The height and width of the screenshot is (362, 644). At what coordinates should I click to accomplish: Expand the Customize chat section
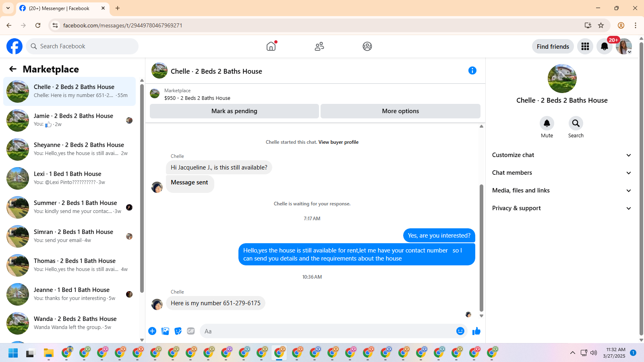coord(561,155)
